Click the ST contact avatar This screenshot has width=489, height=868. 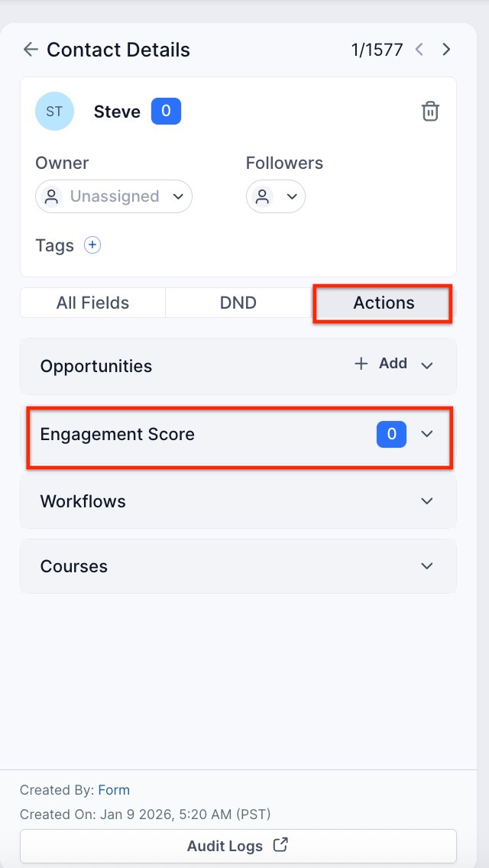pyautogui.click(x=54, y=112)
